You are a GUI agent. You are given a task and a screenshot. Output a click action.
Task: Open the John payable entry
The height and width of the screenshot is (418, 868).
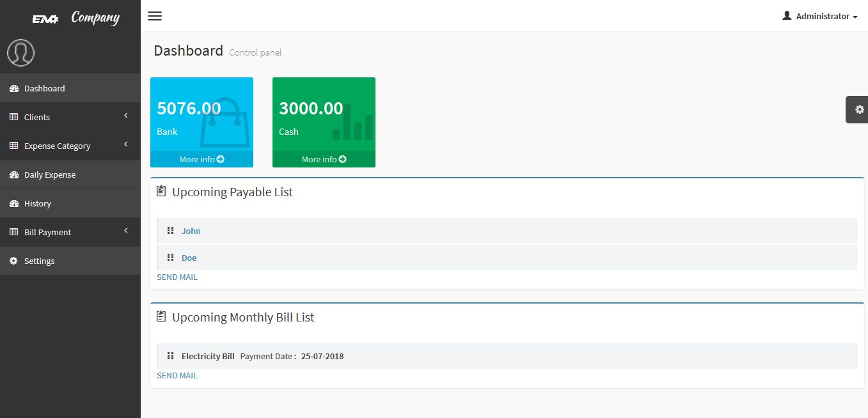191,231
